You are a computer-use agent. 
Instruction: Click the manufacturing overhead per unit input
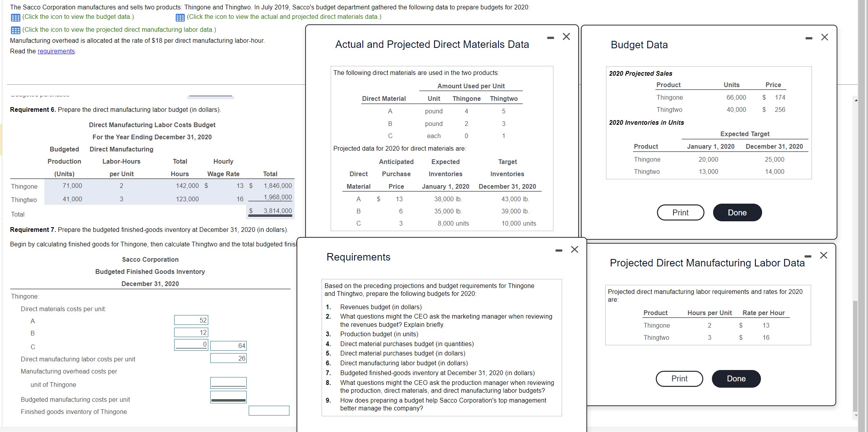tap(228, 383)
